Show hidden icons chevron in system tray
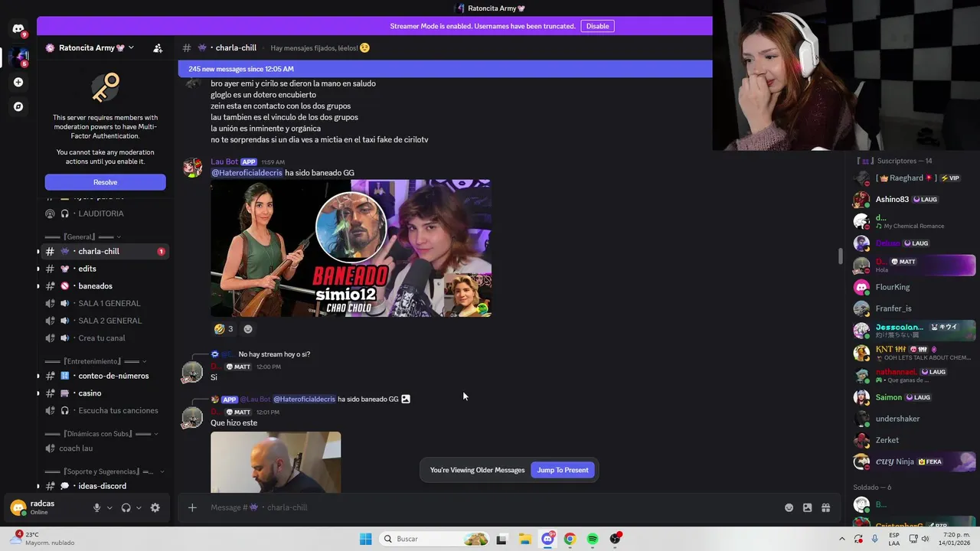 point(842,539)
